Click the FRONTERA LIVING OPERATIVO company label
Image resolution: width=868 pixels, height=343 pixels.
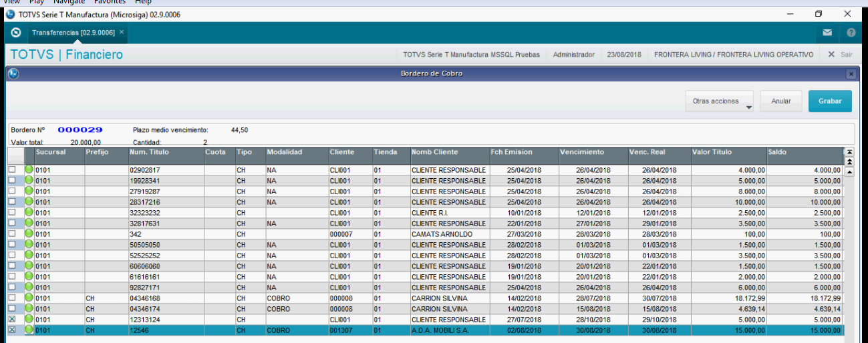(x=734, y=55)
